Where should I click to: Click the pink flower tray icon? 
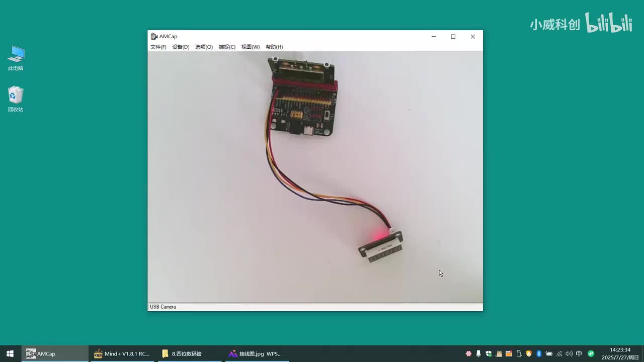pyautogui.click(x=469, y=353)
